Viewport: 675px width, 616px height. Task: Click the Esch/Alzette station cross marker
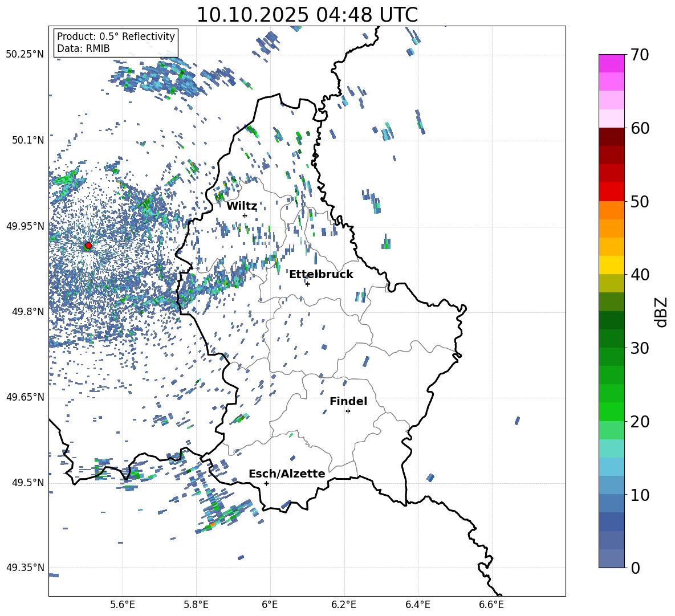(x=266, y=483)
